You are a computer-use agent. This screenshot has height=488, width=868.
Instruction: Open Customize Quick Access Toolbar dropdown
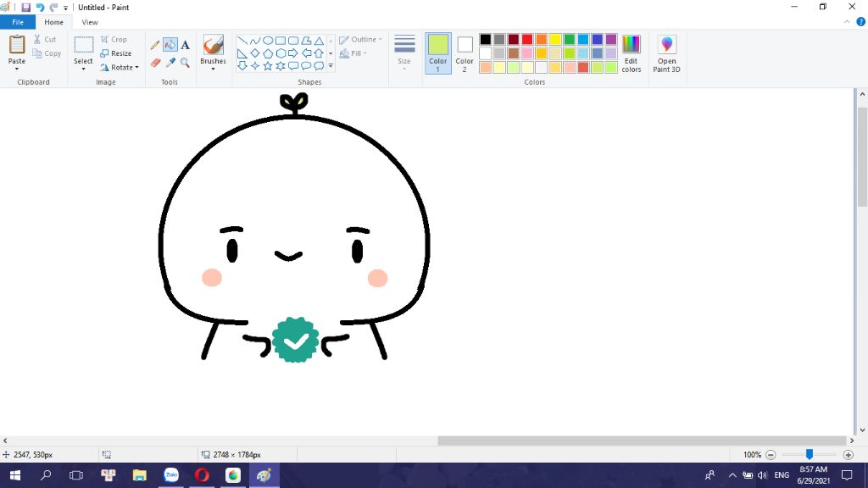pos(65,8)
